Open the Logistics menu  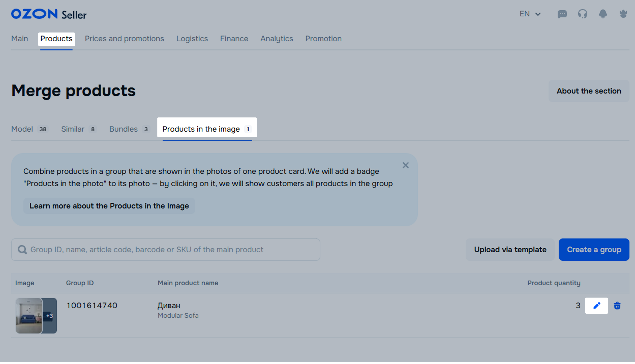click(192, 39)
